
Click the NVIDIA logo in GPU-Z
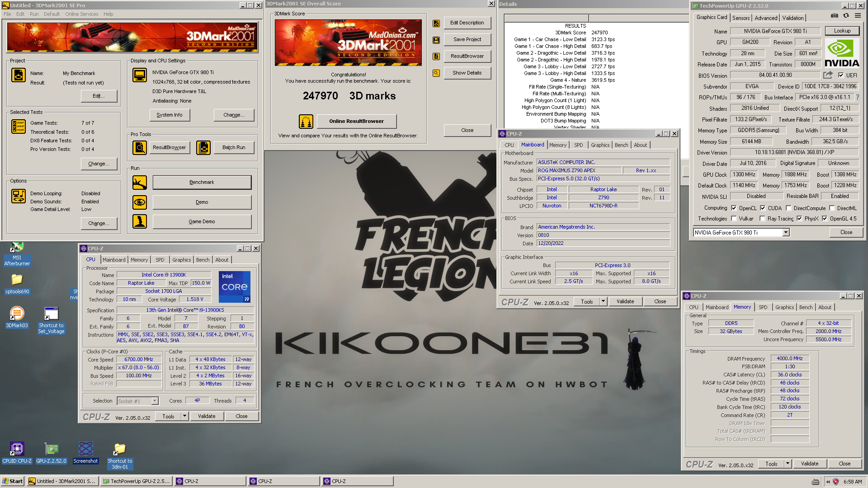(841, 53)
